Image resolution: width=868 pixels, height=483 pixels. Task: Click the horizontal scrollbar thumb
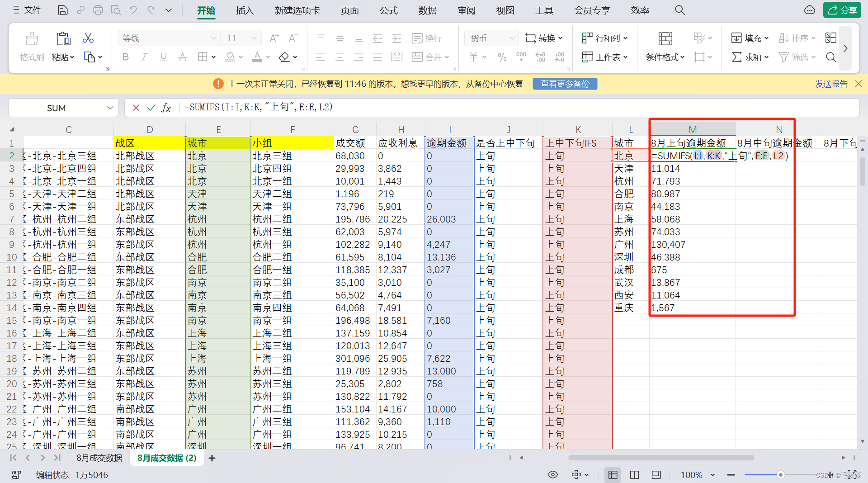coord(661,458)
